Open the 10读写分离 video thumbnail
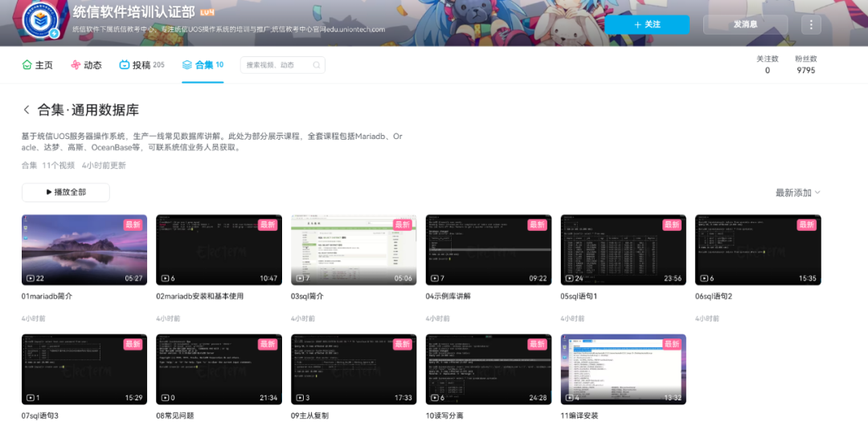868x426 pixels. (x=489, y=370)
